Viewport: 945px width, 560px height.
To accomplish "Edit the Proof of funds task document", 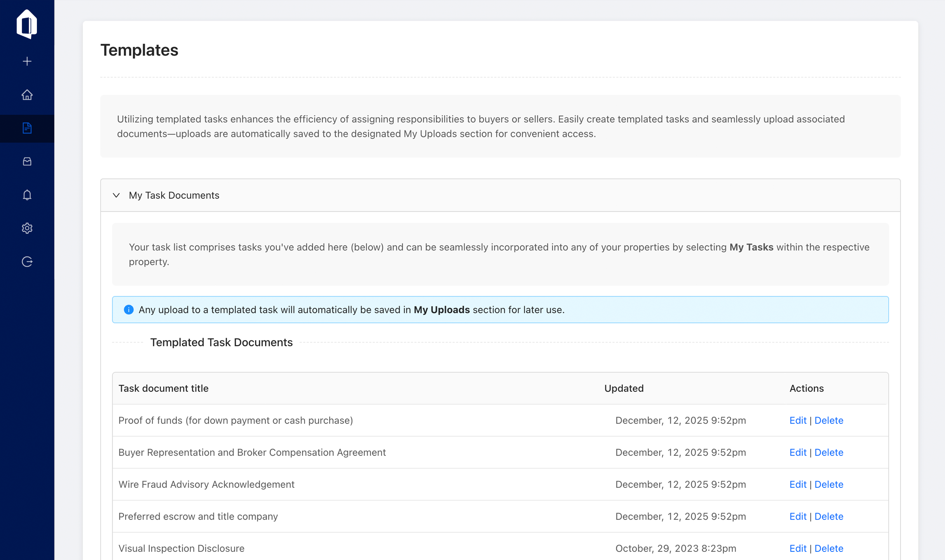I will (797, 420).
